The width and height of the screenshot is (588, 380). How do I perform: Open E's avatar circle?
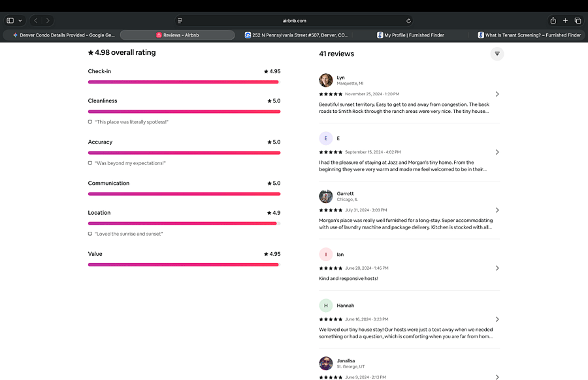point(326,138)
